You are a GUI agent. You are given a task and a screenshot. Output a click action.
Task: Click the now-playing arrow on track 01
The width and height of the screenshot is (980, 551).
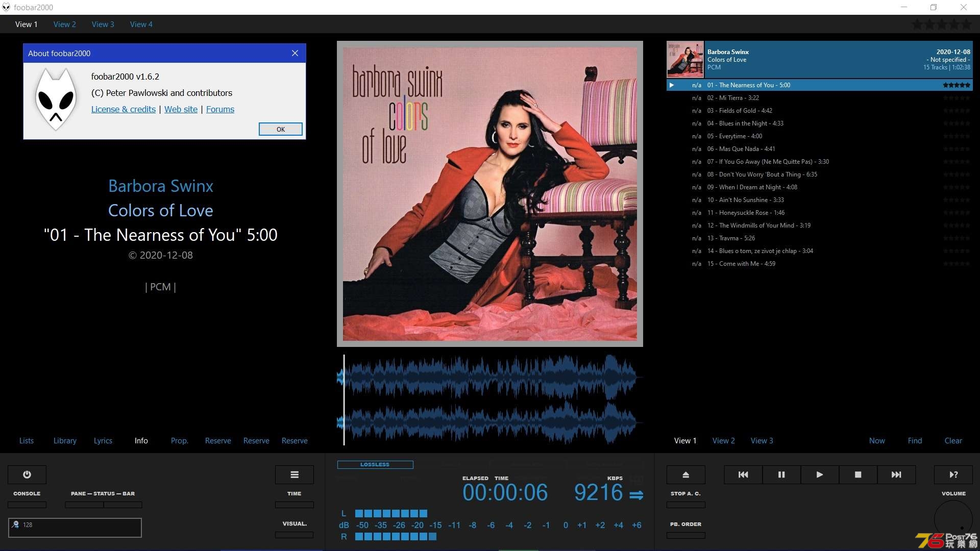click(x=672, y=85)
